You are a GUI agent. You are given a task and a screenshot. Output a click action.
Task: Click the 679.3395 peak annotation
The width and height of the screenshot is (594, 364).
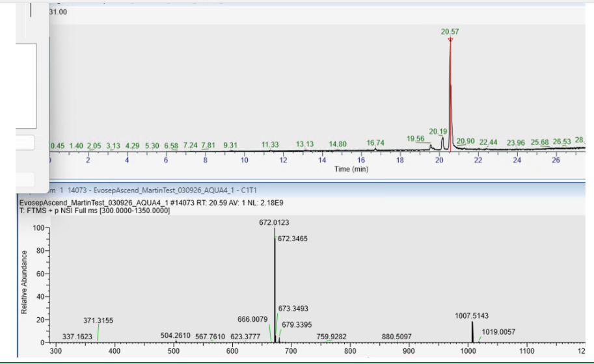(x=297, y=324)
